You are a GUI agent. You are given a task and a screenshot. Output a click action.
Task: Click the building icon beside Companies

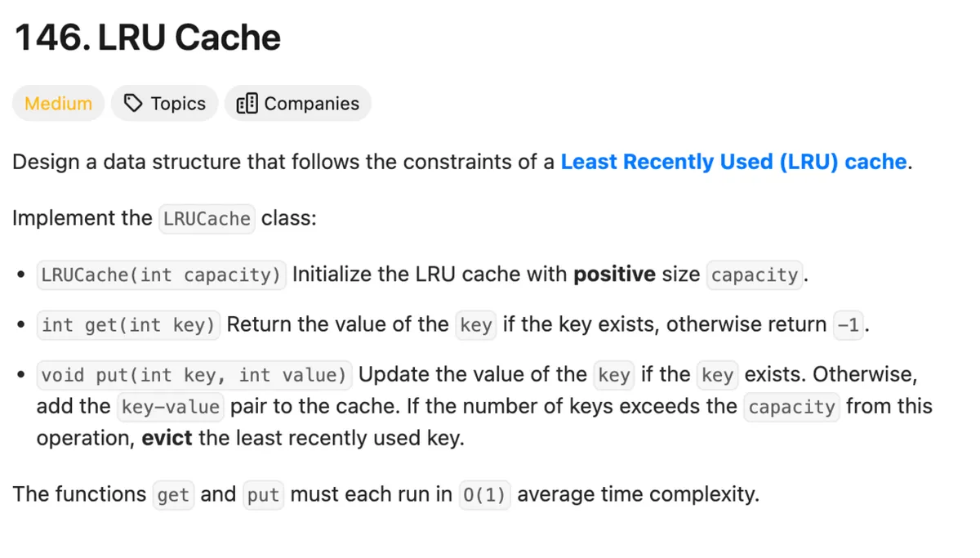click(x=247, y=104)
